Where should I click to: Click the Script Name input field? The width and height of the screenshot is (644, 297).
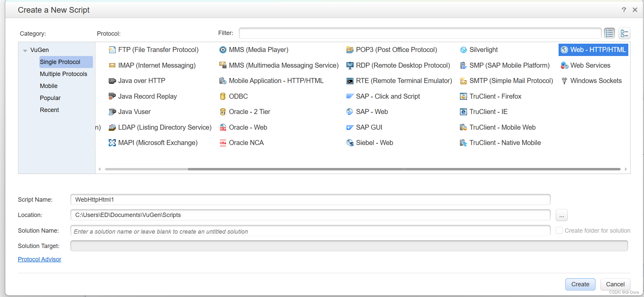[x=310, y=200]
